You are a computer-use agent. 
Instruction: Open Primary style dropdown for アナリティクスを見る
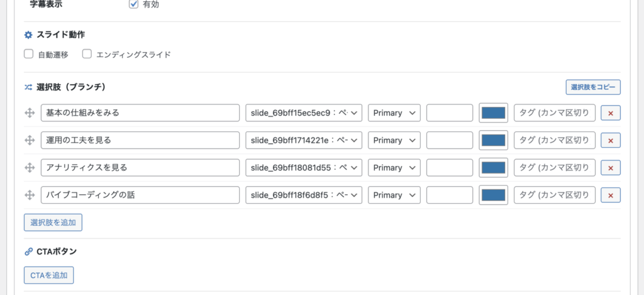point(394,168)
